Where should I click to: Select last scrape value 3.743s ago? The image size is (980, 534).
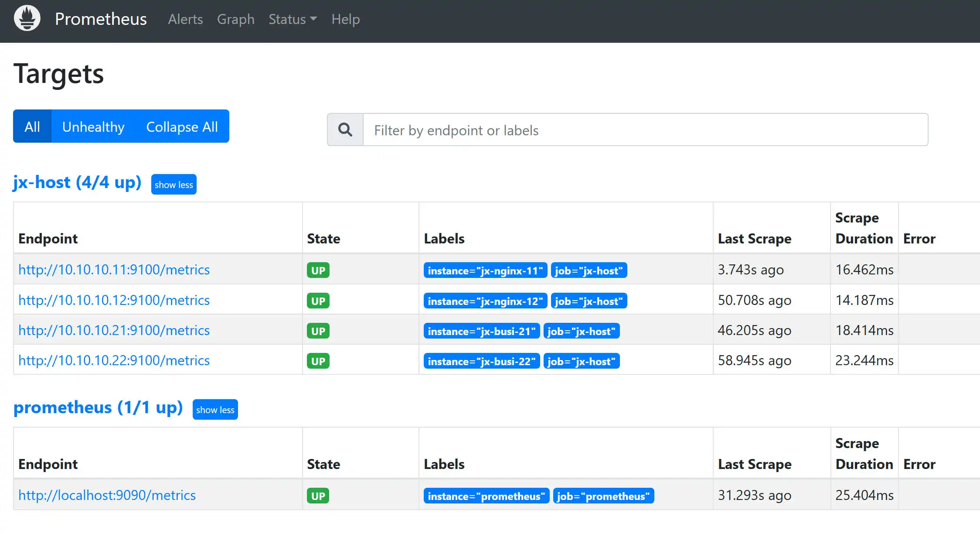tap(751, 270)
